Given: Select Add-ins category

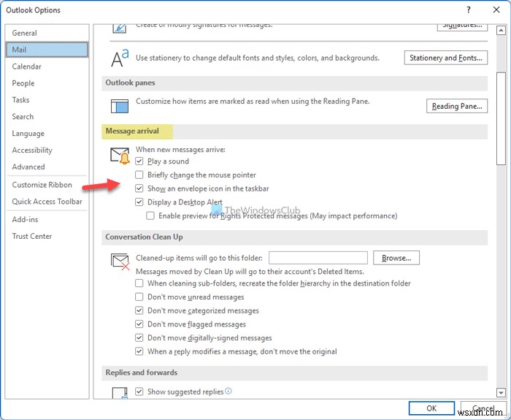Looking at the screenshot, I should pos(47,219).
